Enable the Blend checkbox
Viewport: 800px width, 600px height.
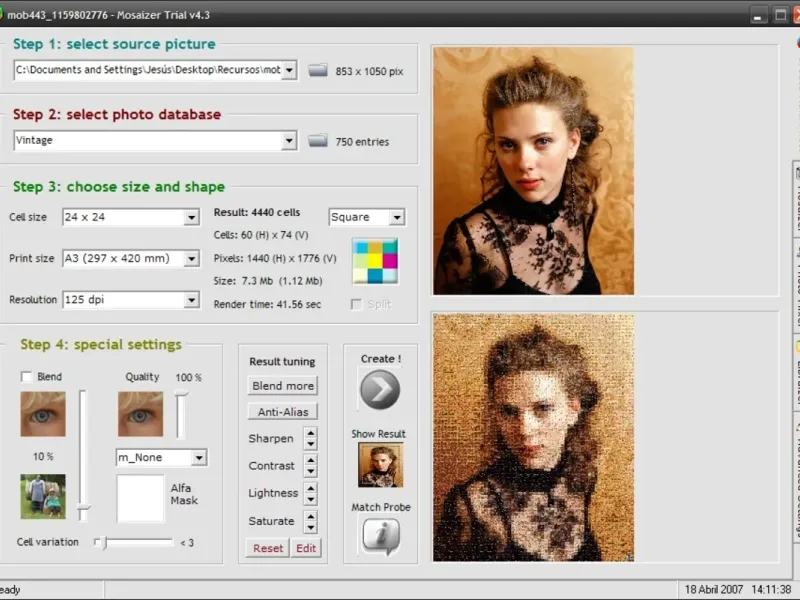26,377
